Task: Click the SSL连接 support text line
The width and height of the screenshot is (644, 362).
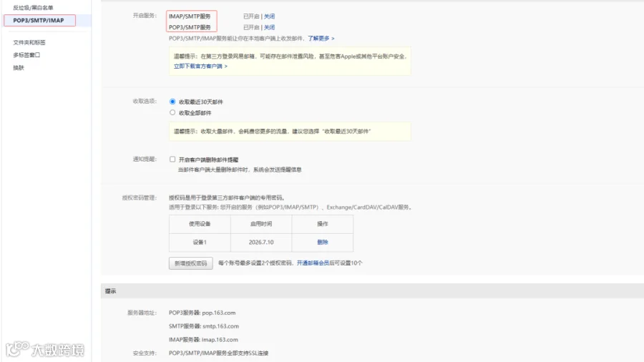Action: tap(218, 353)
